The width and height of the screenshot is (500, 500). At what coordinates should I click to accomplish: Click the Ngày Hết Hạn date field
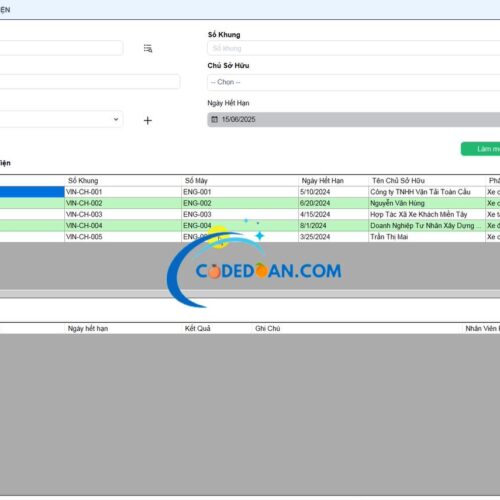(x=354, y=119)
